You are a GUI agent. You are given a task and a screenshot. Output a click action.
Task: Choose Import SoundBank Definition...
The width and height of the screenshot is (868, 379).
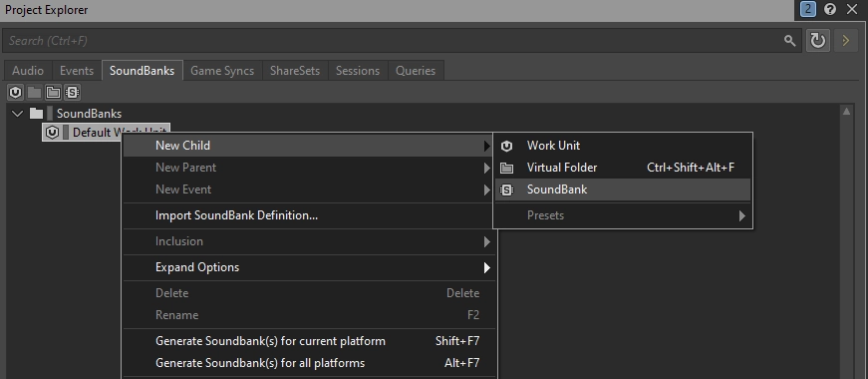(x=308, y=215)
